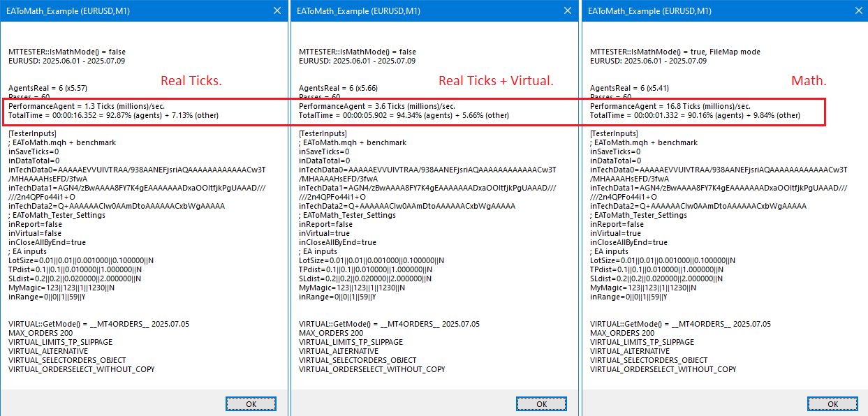
Task: Click OK in the Math window
Action: tap(832, 403)
